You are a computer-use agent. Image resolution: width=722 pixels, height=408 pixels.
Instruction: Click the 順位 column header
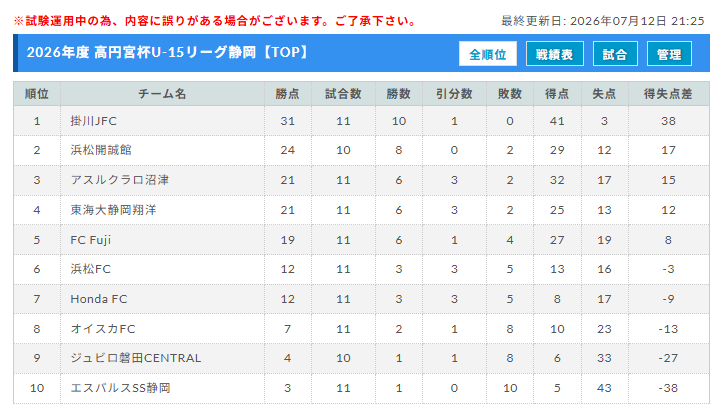point(37,94)
